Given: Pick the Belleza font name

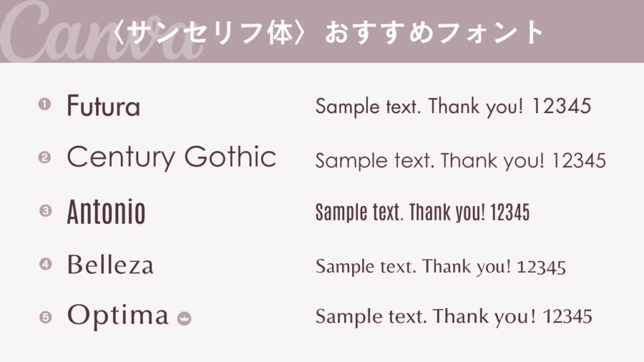Looking at the screenshot, I should point(110,265).
